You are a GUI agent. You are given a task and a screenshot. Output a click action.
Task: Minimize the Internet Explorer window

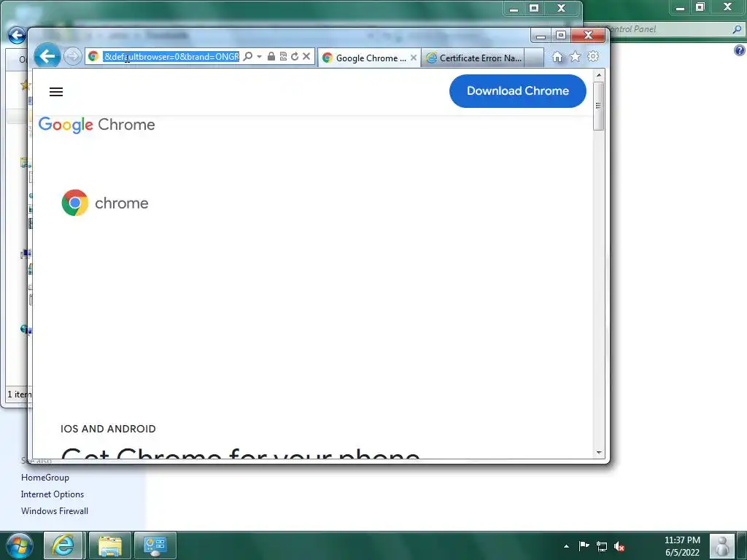[541, 36]
